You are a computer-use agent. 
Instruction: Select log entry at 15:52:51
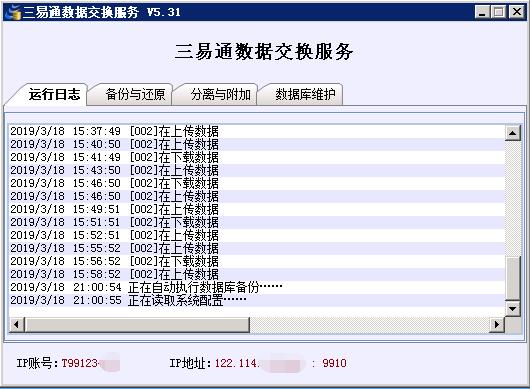point(257,235)
